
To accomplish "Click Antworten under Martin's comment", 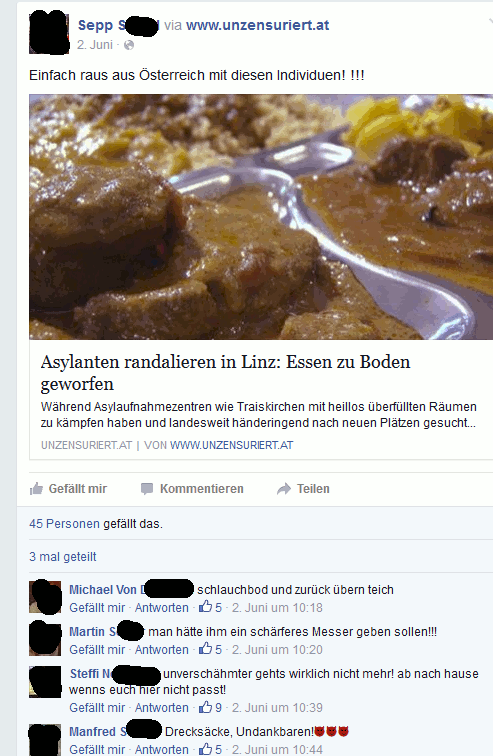I will point(161,649).
